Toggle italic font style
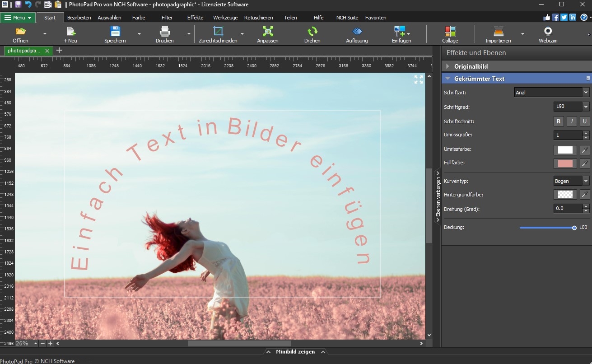The image size is (592, 364). 572,121
